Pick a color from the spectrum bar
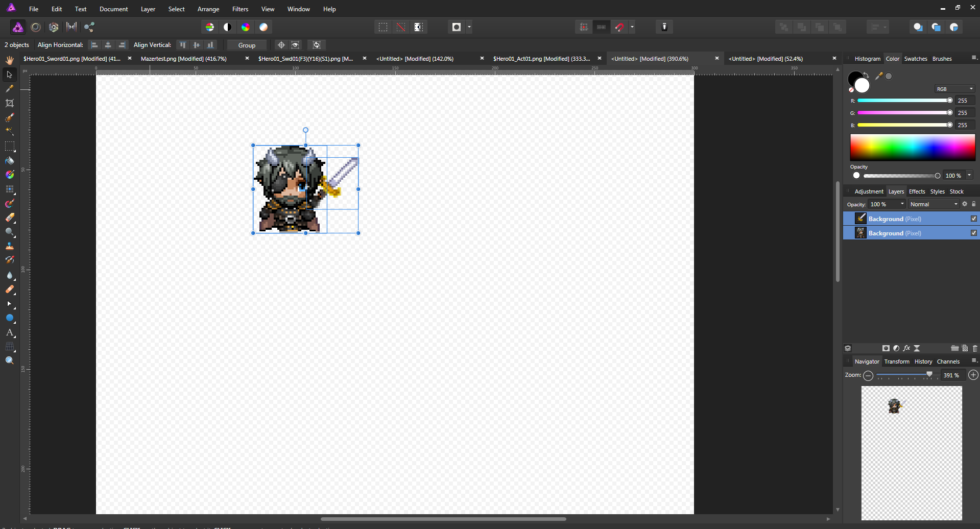The width and height of the screenshot is (980, 529). point(913,148)
